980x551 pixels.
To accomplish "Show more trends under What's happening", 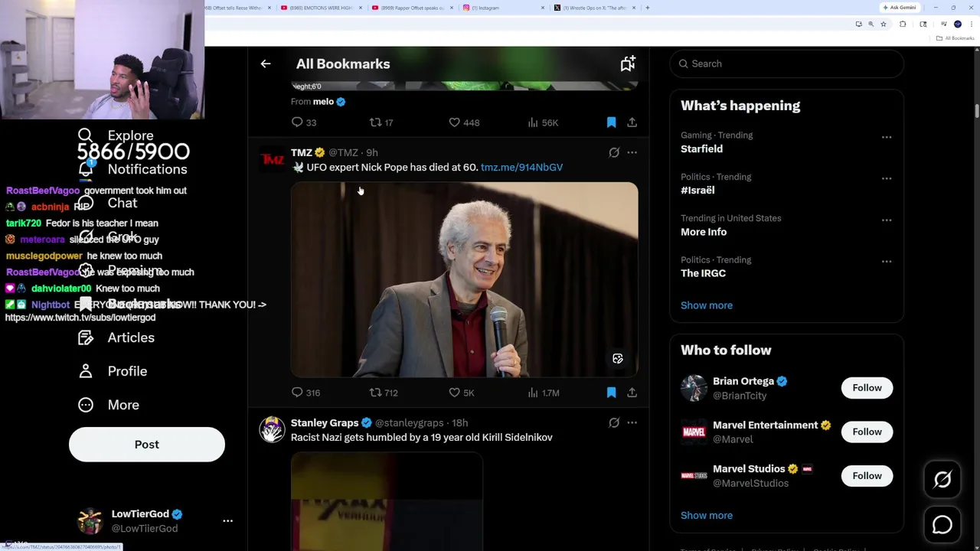I will coord(707,305).
